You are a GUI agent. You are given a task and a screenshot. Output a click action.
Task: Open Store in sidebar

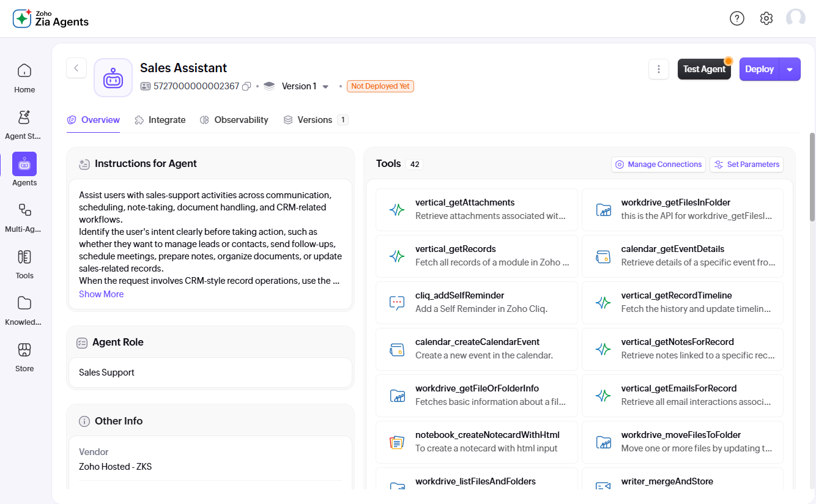(x=24, y=357)
